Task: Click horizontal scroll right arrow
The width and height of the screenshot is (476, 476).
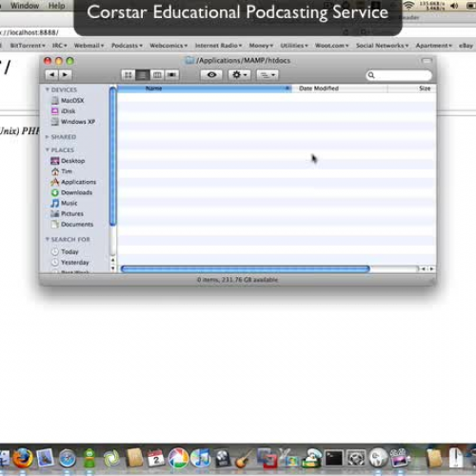Action: pyautogui.click(x=431, y=269)
